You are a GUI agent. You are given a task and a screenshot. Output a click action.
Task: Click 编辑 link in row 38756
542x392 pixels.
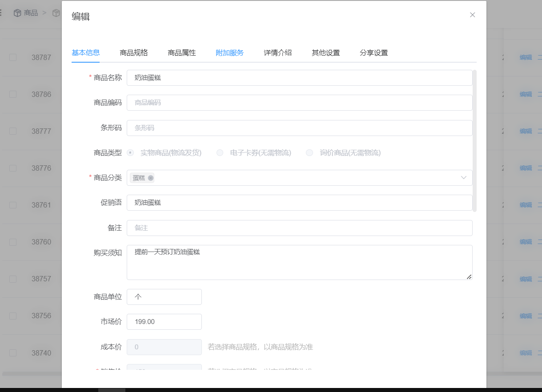click(x=526, y=316)
